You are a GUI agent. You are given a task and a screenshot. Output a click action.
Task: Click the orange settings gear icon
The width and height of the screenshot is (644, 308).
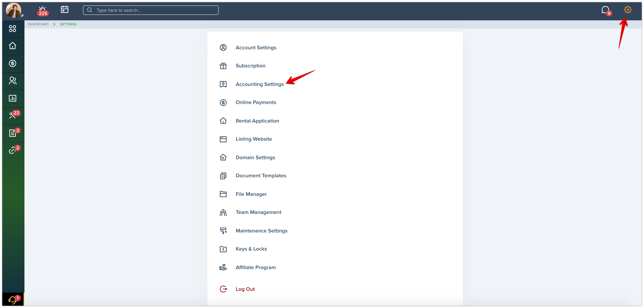coord(627,10)
